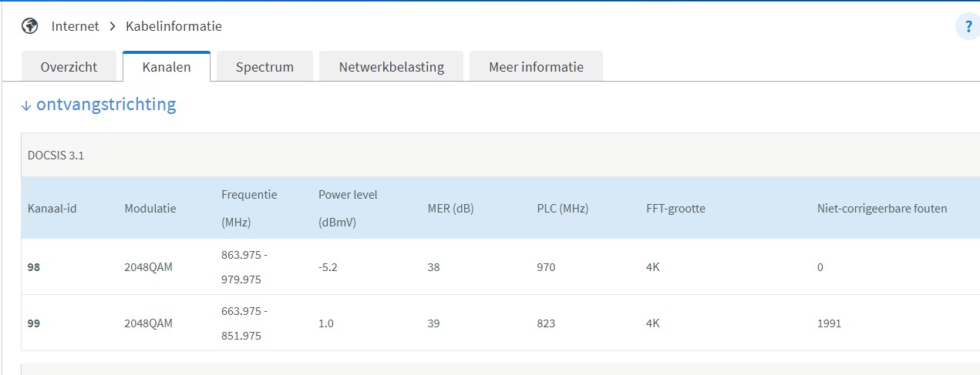Click the DOCSIS 3.1 table title bar
The image size is (980, 375).
point(500,155)
